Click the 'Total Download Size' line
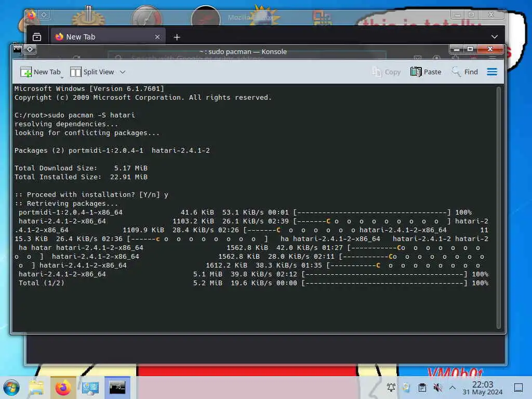This screenshot has height=399, width=532. point(81,168)
